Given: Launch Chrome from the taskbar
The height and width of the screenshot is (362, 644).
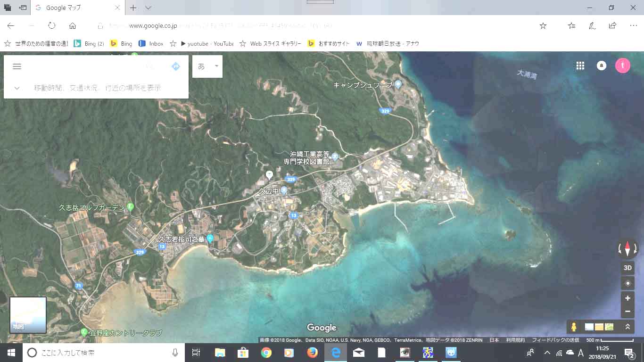Looking at the screenshot, I should pyautogui.click(x=266, y=352).
